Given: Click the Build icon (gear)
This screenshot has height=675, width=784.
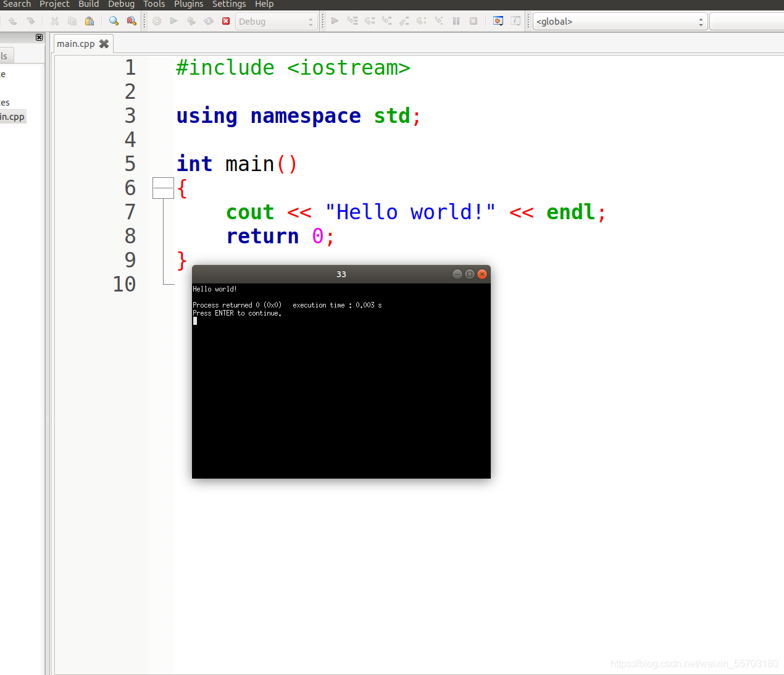Looking at the screenshot, I should pyautogui.click(x=157, y=20).
